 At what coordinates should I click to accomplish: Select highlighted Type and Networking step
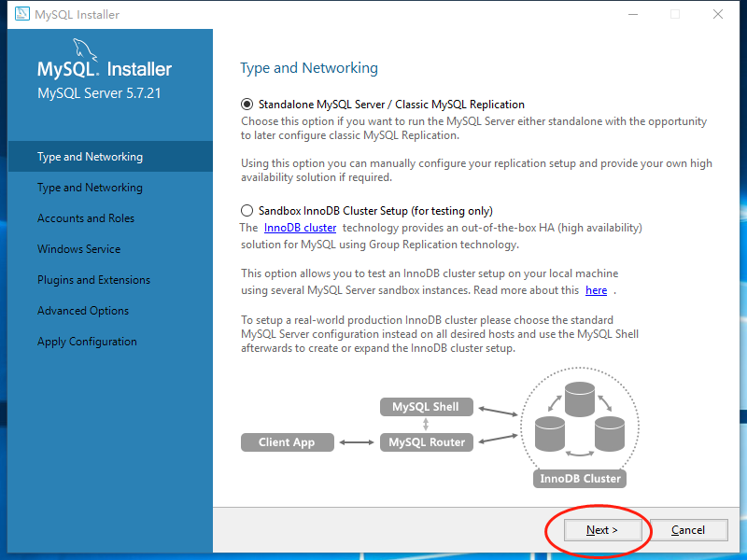[x=110, y=156]
